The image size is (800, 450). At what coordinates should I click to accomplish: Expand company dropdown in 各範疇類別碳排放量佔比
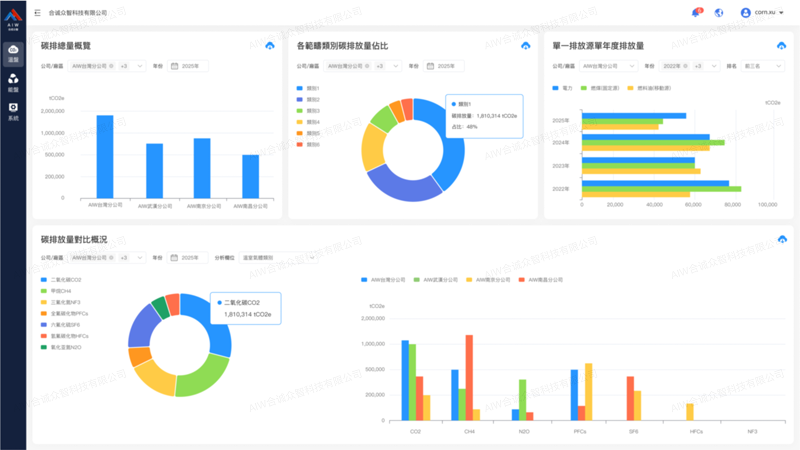point(395,66)
